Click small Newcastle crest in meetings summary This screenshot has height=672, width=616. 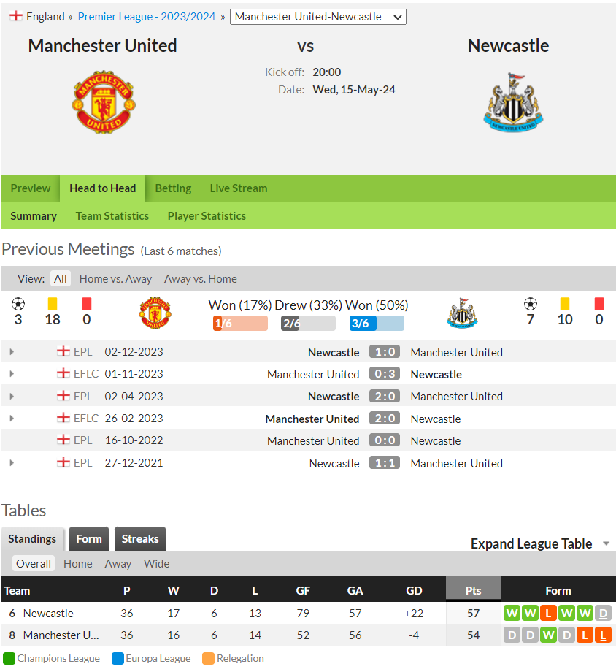pyautogui.click(x=462, y=313)
